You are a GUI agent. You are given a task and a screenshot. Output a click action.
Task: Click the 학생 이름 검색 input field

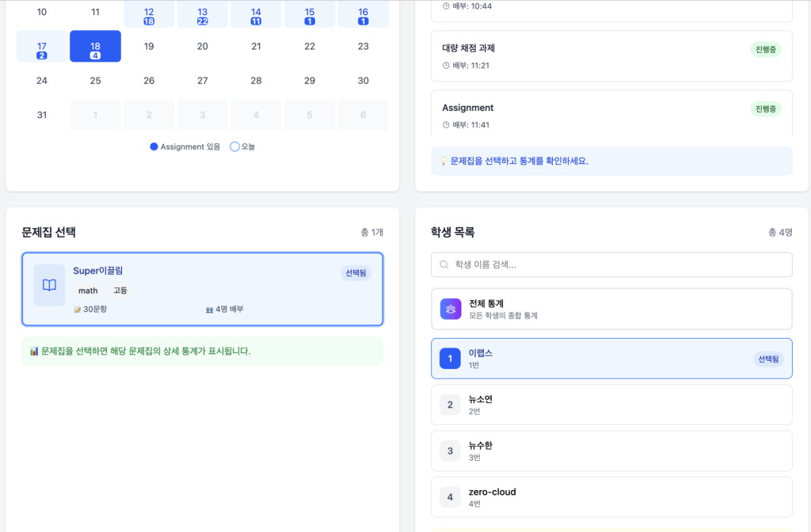(x=618, y=265)
